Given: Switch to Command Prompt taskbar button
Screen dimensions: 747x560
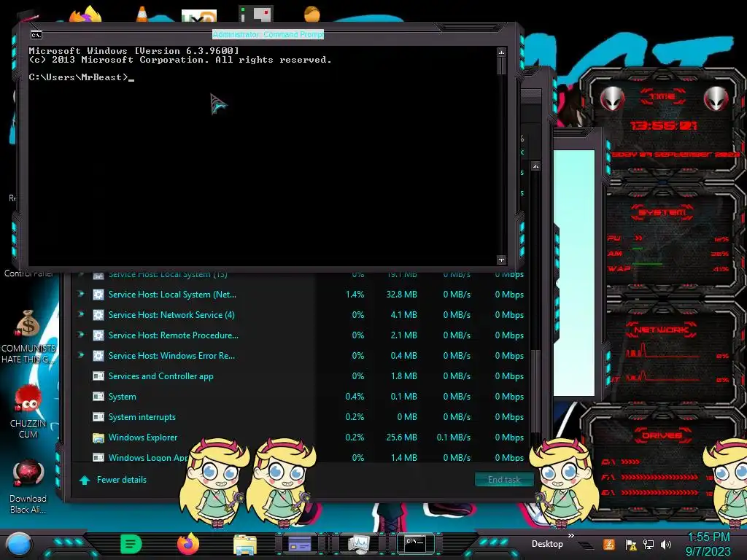Looking at the screenshot, I should tap(415, 543).
